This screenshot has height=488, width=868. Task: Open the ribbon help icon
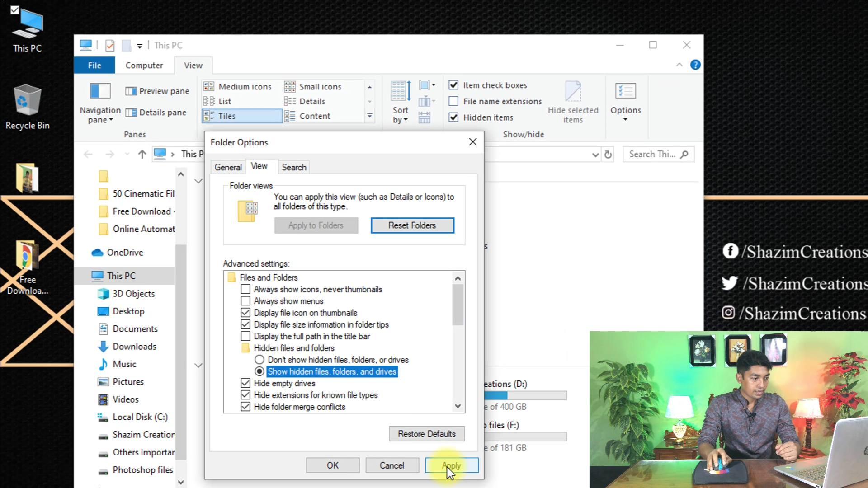(x=695, y=65)
